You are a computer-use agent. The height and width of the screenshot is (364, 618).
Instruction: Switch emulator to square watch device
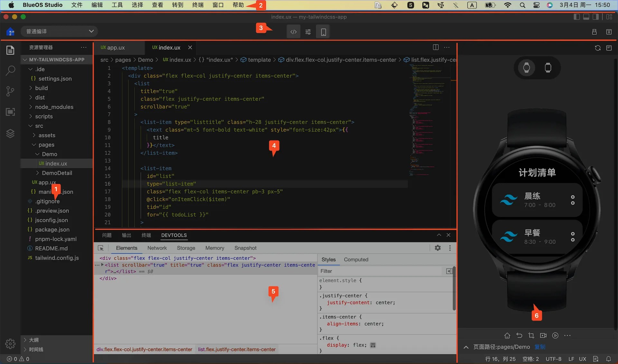(548, 68)
